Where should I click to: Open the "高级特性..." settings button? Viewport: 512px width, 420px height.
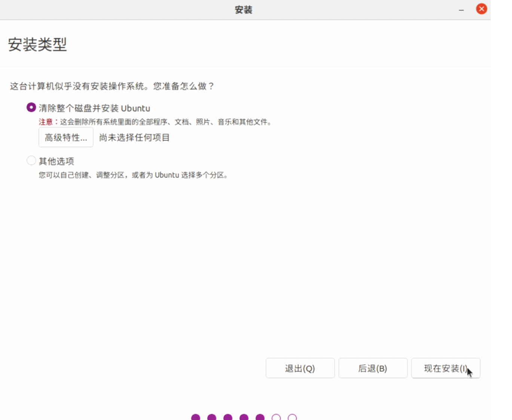[66, 137]
